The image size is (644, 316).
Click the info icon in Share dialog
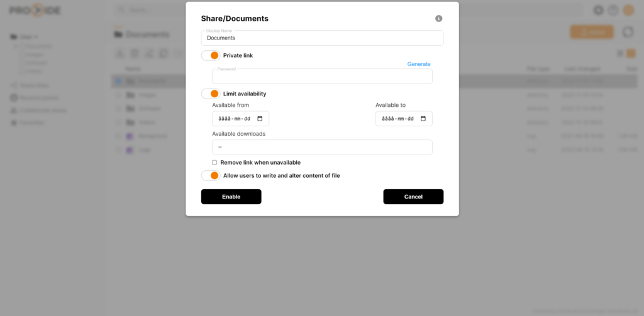click(439, 19)
